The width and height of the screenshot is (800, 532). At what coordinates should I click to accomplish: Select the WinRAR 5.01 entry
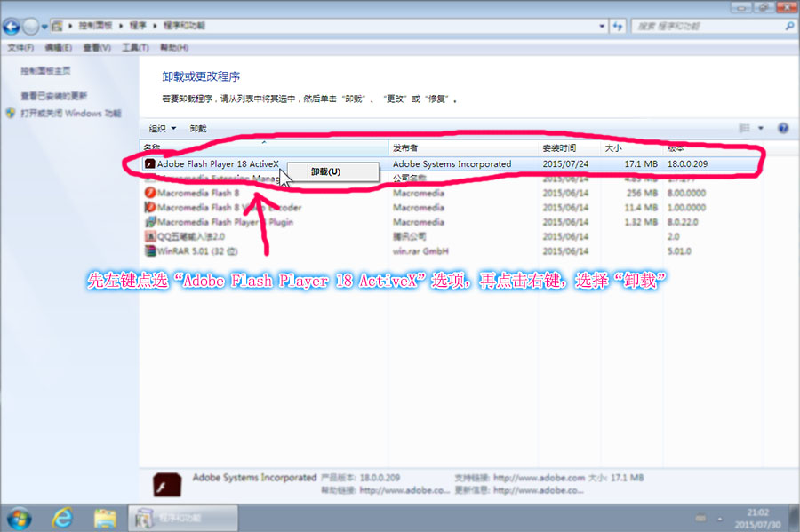(x=197, y=251)
